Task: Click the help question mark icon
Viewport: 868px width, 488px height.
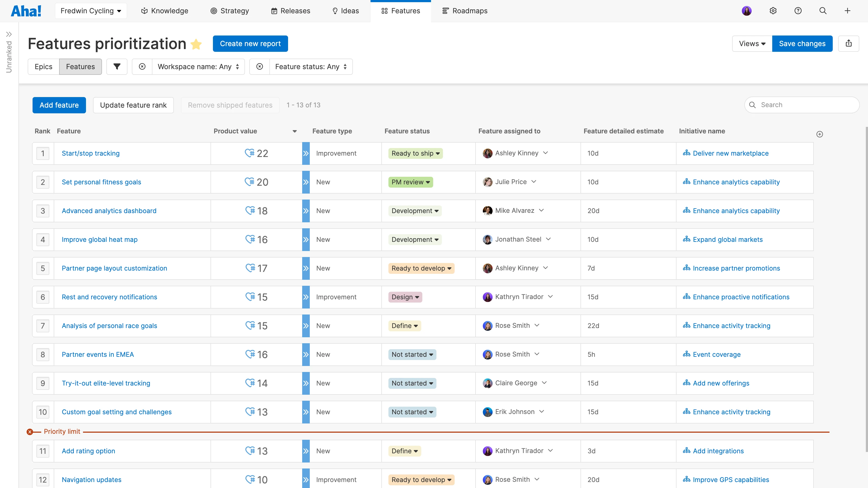Action: [x=798, y=11]
